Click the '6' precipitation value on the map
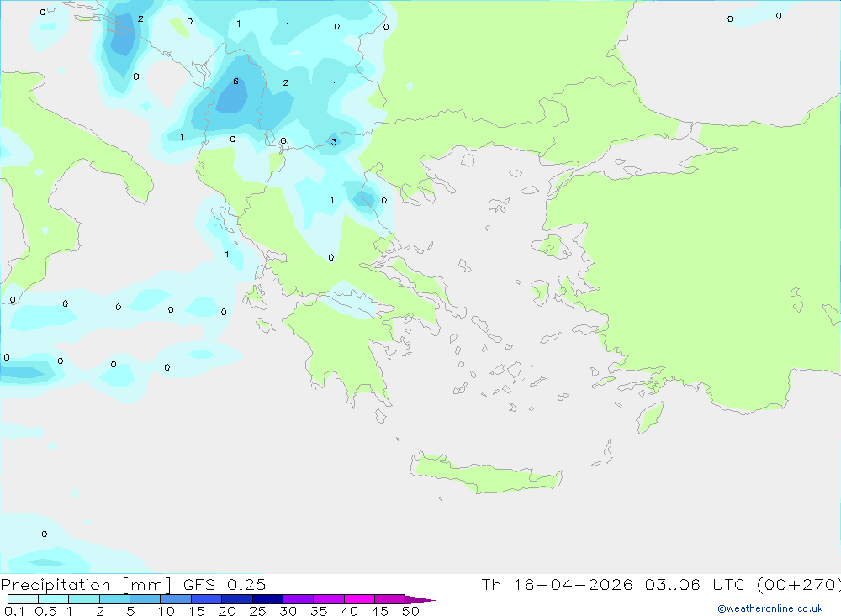841x616 pixels. (235, 82)
